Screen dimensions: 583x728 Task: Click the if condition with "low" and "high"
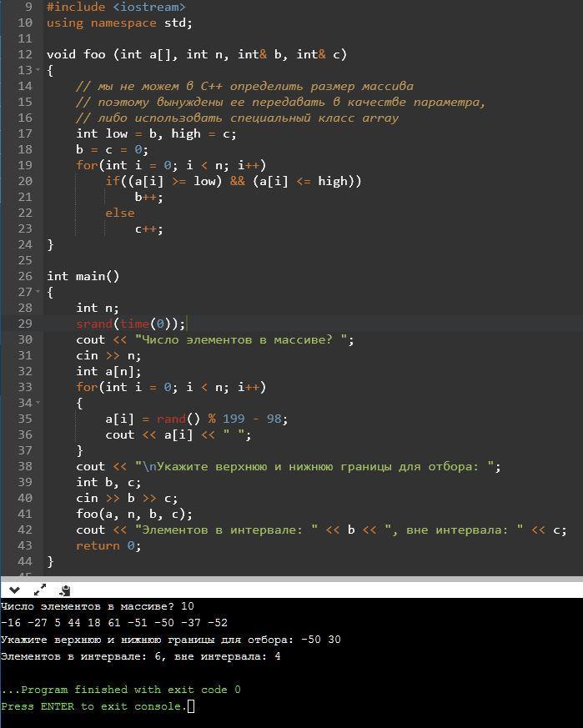coord(234,181)
